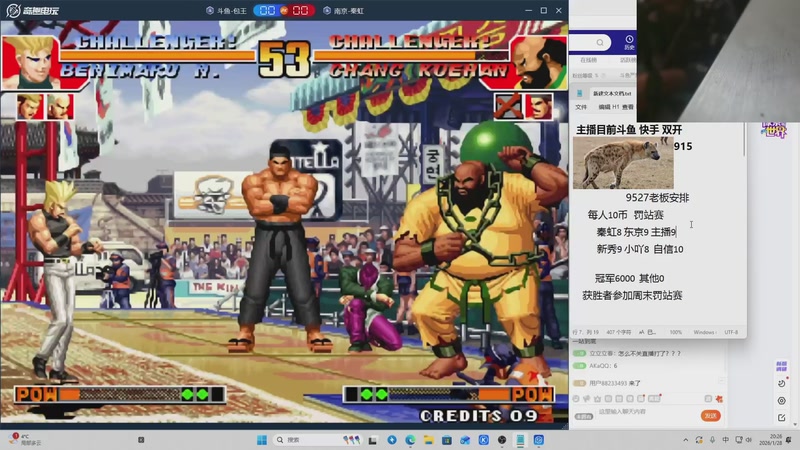Click the chat message input field

click(646, 412)
